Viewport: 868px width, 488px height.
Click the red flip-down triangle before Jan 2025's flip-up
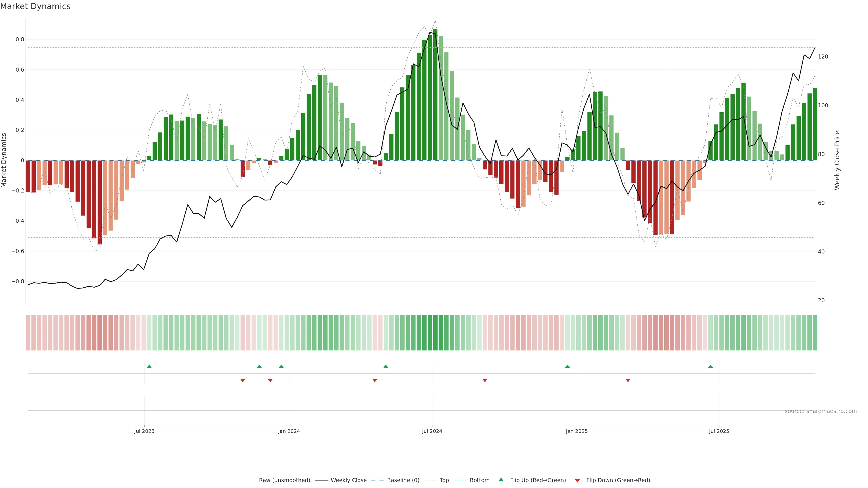tap(485, 380)
